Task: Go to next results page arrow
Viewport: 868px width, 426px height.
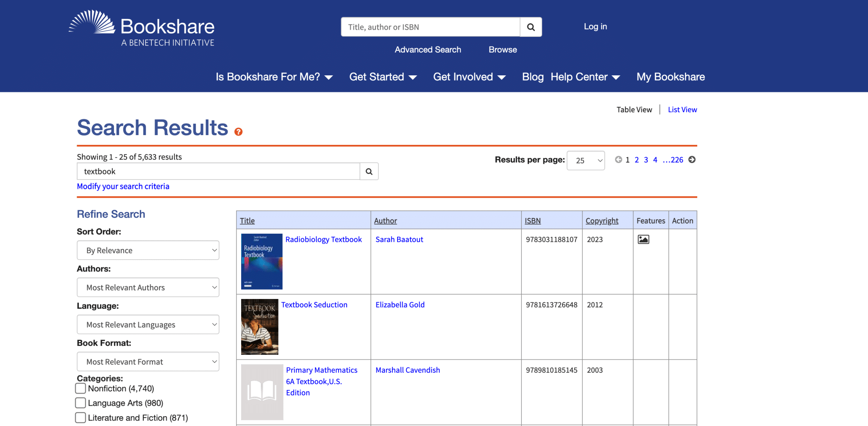Action: pyautogui.click(x=692, y=160)
